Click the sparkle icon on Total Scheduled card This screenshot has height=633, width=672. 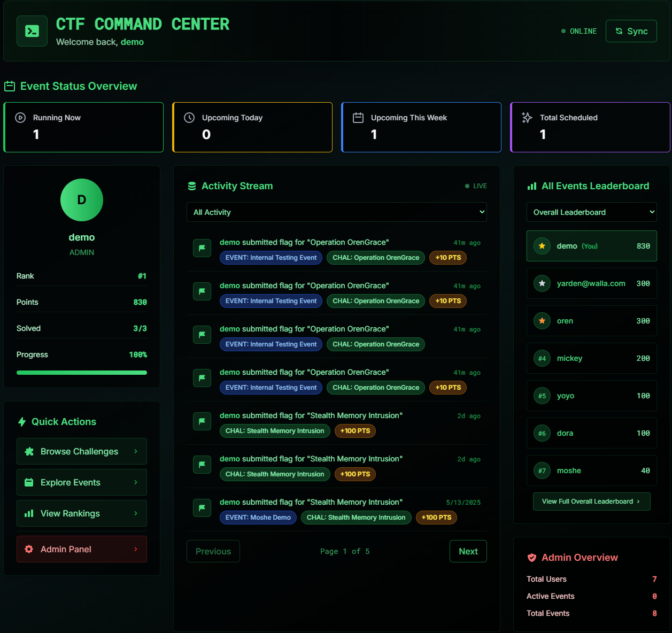[x=527, y=118]
